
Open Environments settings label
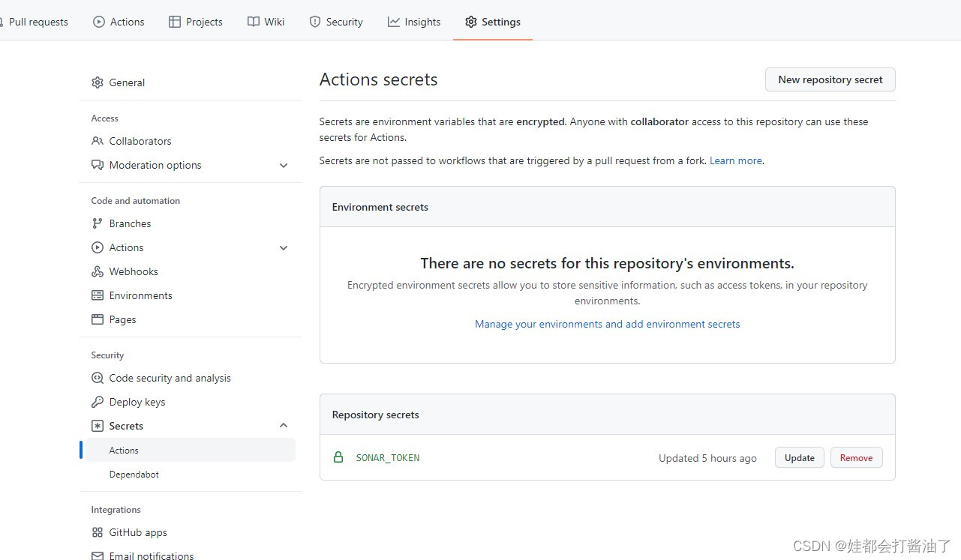click(x=141, y=295)
